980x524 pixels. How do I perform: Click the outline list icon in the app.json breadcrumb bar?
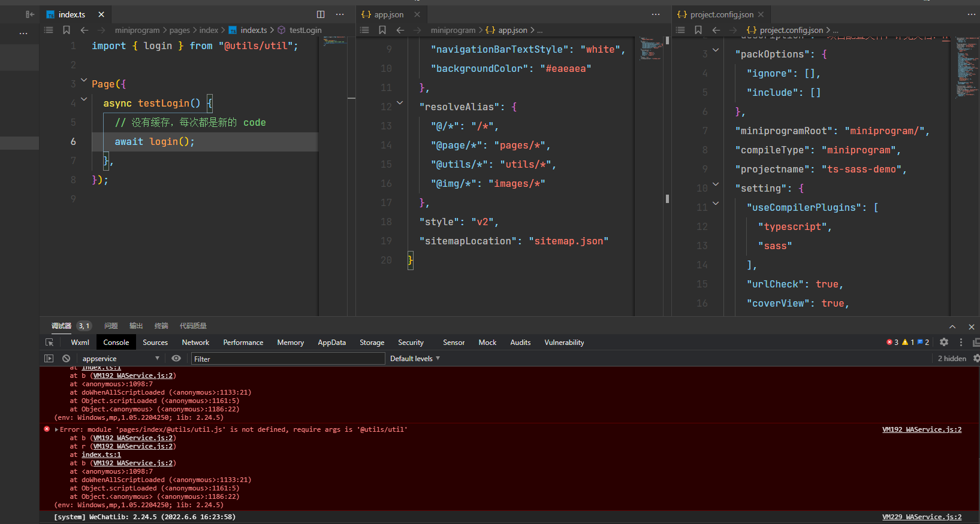click(x=364, y=30)
